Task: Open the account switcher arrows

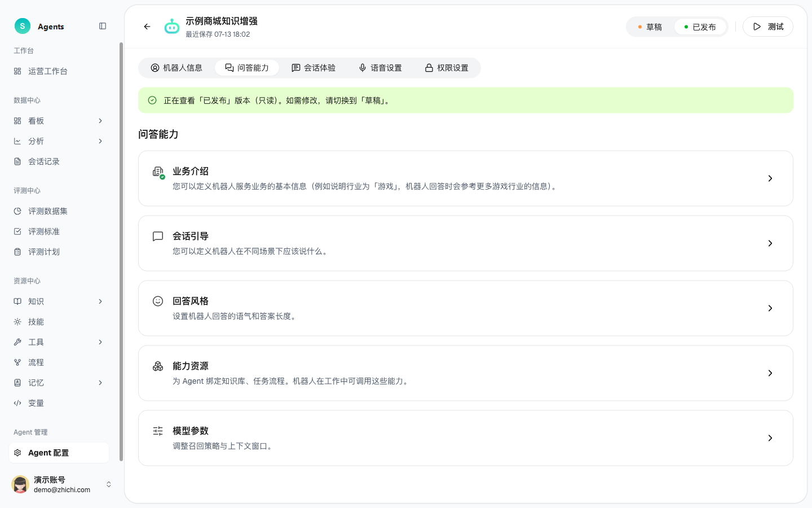Action: coord(109,484)
